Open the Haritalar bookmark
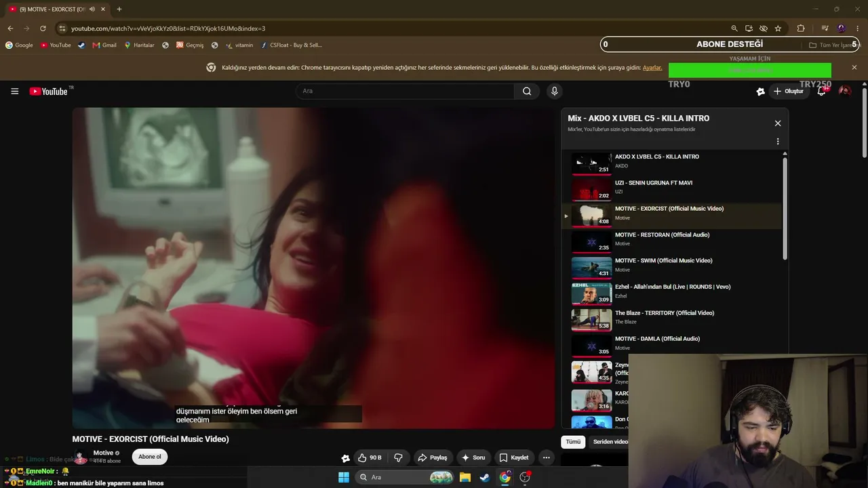 [x=139, y=45]
